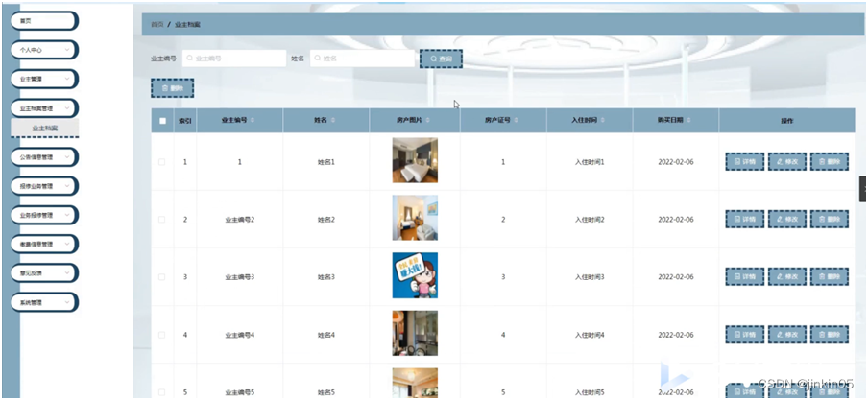Check the checkbox for row 3
Screen dimensions: 868x400
point(162,277)
